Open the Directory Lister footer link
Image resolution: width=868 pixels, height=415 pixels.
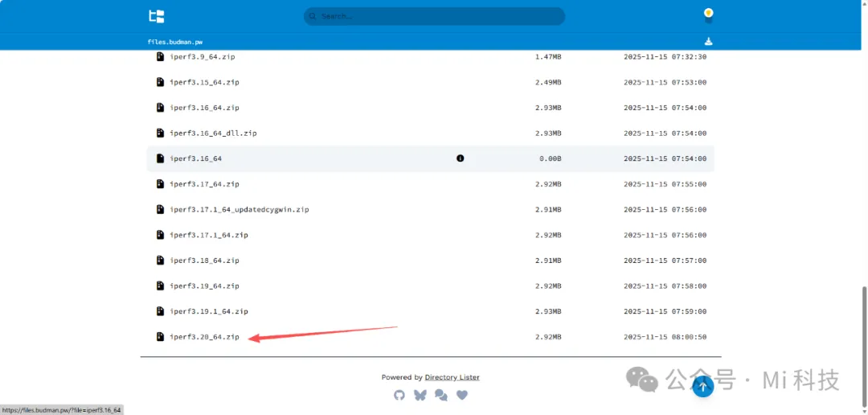pyautogui.click(x=452, y=377)
